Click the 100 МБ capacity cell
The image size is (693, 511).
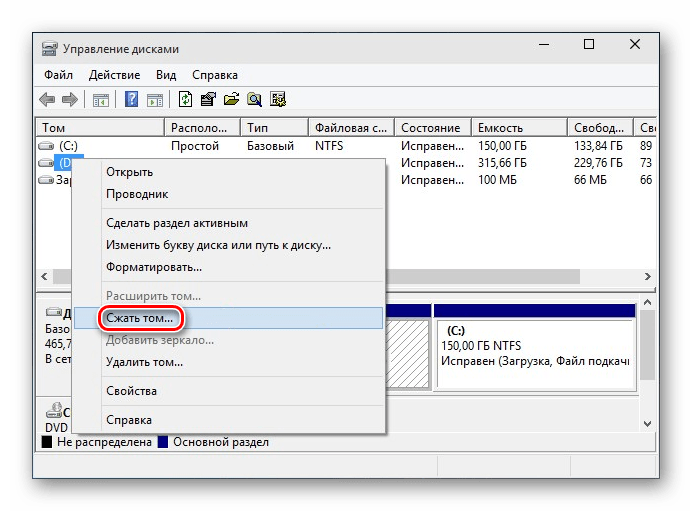click(x=497, y=180)
